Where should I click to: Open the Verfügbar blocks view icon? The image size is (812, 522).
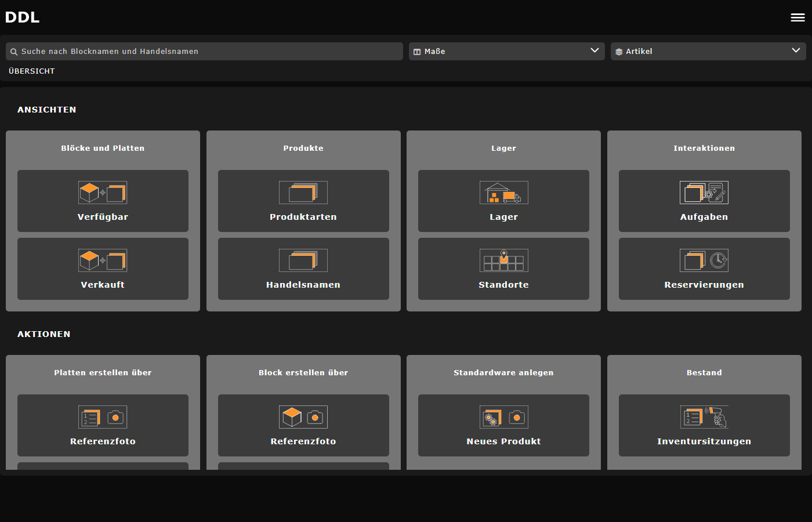[103, 192]
